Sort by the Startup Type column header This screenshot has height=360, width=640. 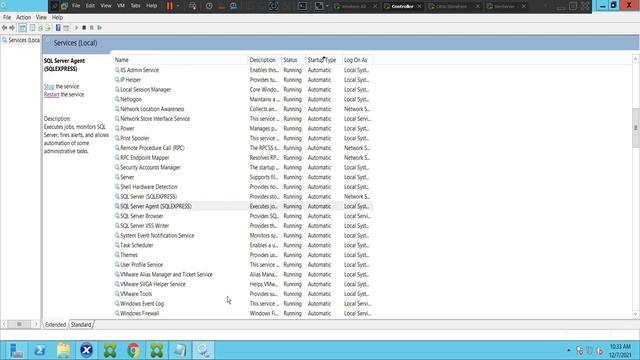323,60
